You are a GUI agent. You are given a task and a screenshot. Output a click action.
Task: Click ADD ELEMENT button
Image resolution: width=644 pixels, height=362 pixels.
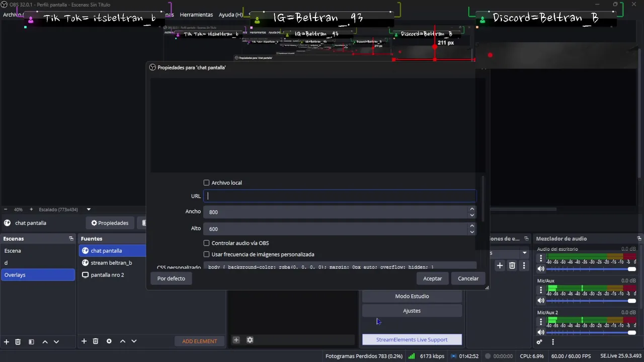pyautogui.click(x=200, y=341)
